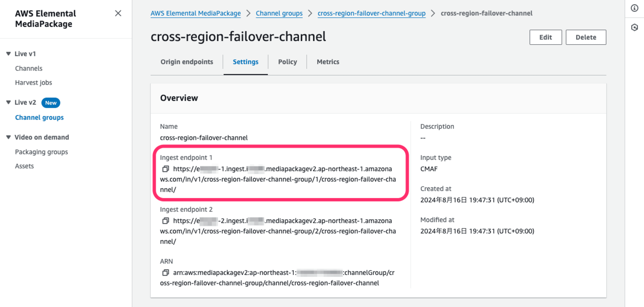Image resolution: width=644 pixels, height=307 pixels.
Task: Collapse the Live v1 section
Action: pyautogui.click(x=8, y=54)
